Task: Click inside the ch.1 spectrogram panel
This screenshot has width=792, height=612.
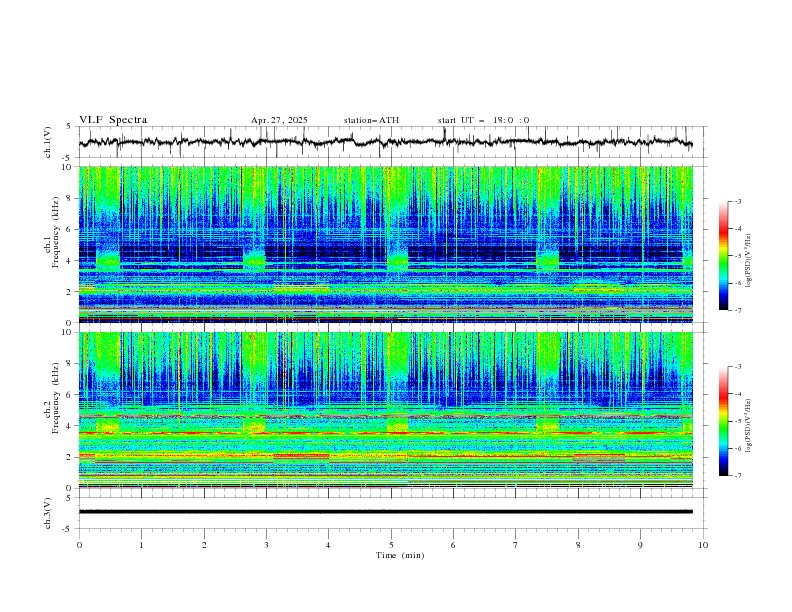Action: pyautogui.click(x=385, y=244)
